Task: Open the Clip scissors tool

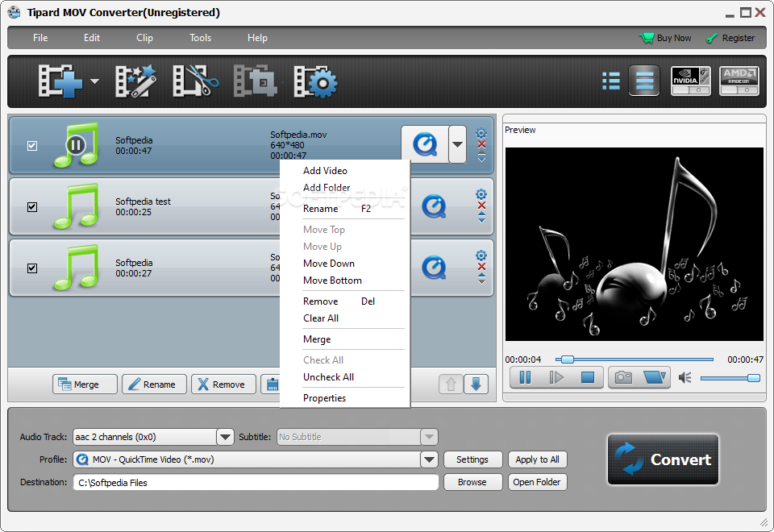Action: (x=195, y=81)
